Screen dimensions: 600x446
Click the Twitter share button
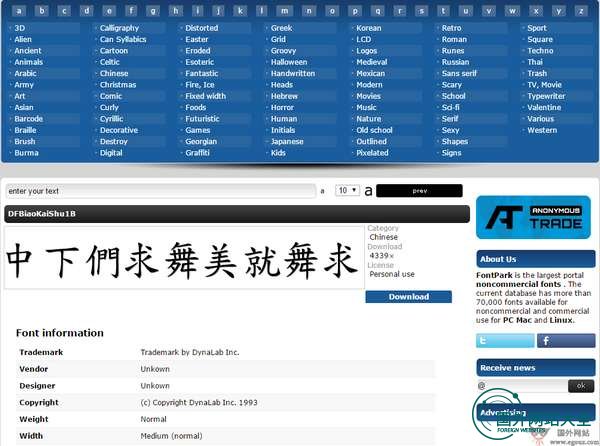pos(505,340)
